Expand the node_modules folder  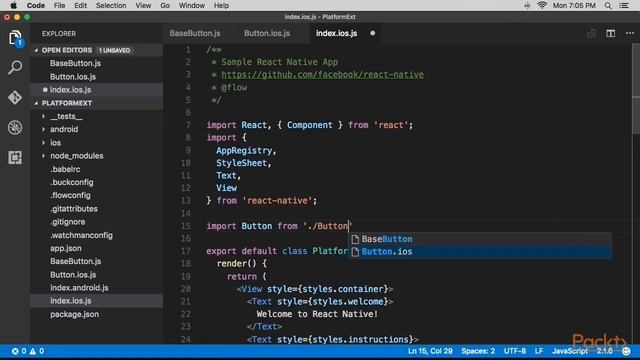43,156
